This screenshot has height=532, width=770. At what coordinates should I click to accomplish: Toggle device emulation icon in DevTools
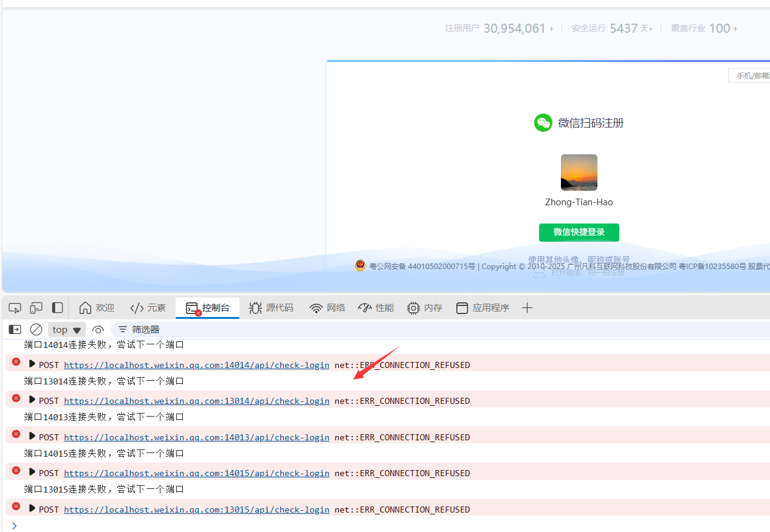pos(36,308)
